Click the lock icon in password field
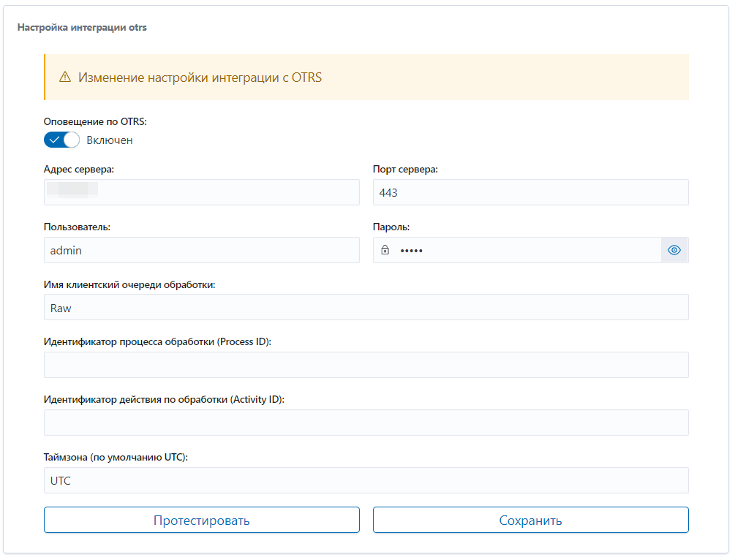 385,250
